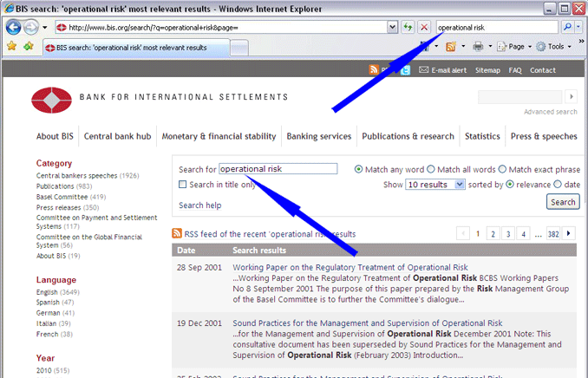Enable the Search in title only checkbox
The image size is (588, 378).
pos(183,185)
